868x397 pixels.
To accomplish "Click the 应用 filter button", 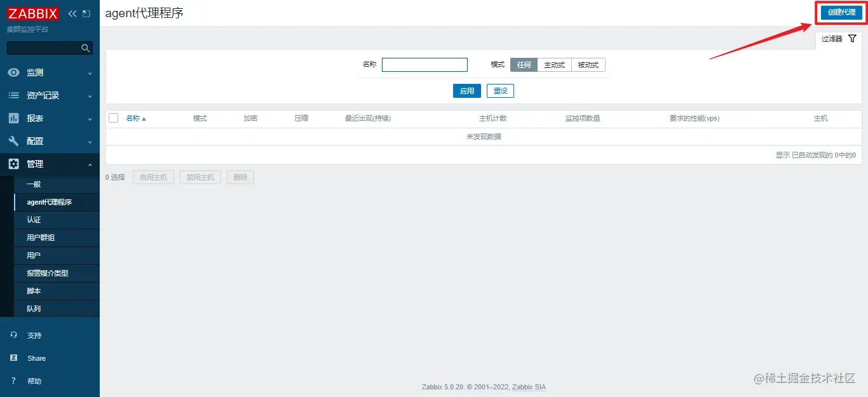I will pos(467,91).
